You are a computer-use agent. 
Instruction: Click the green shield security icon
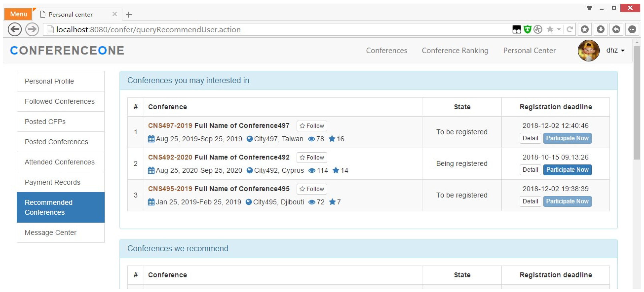[527, 30]
